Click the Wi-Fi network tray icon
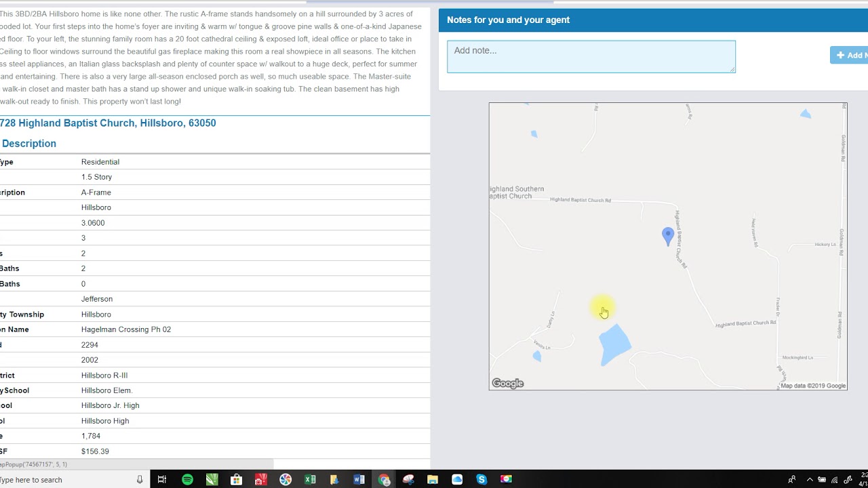The height and width of the screenshot is (488, 868). tap(835, 480)
